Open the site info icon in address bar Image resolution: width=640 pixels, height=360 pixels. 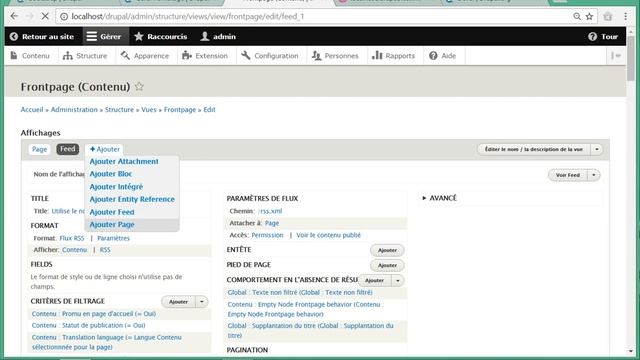[64, 16]
